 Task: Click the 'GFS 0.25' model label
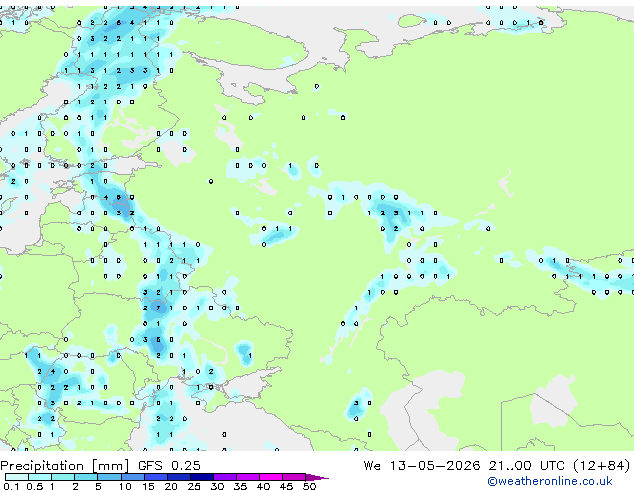[169, 466]
